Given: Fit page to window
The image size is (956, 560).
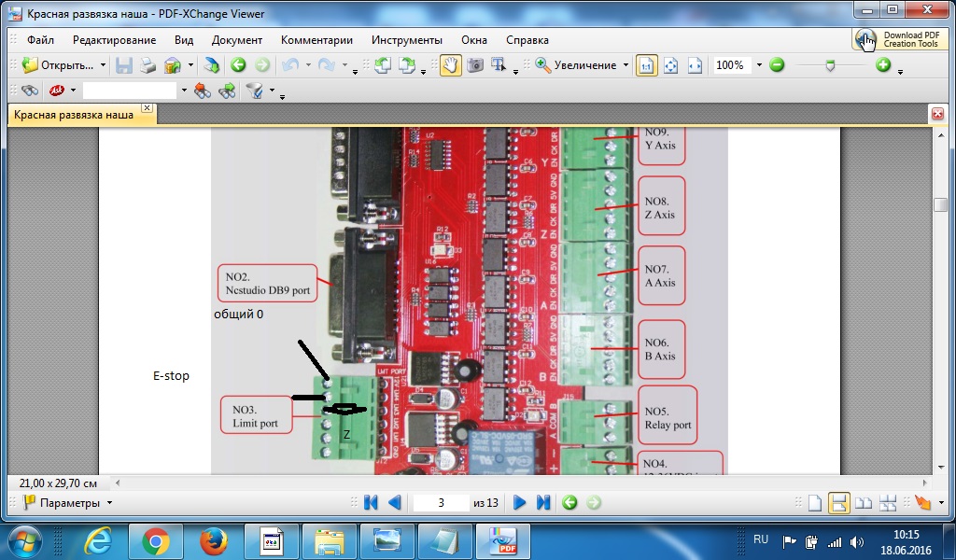Looking at the screenshot, I should (x=670, y=65).
